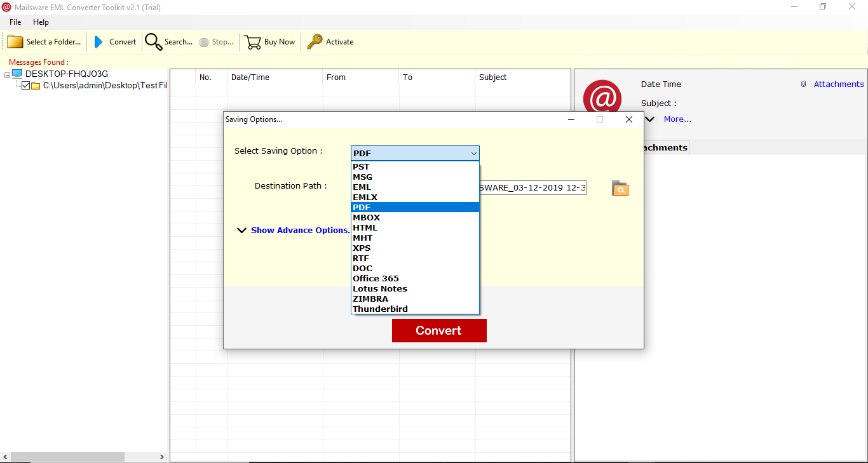Click the Show Advance Options link text
The width and height of the screenshot is (868, 463).
point(300,231)
